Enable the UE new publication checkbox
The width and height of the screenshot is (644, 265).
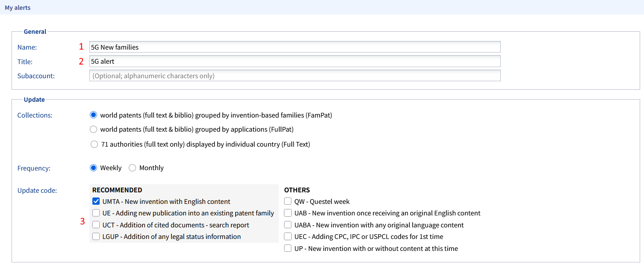click(x=96, y=213)
